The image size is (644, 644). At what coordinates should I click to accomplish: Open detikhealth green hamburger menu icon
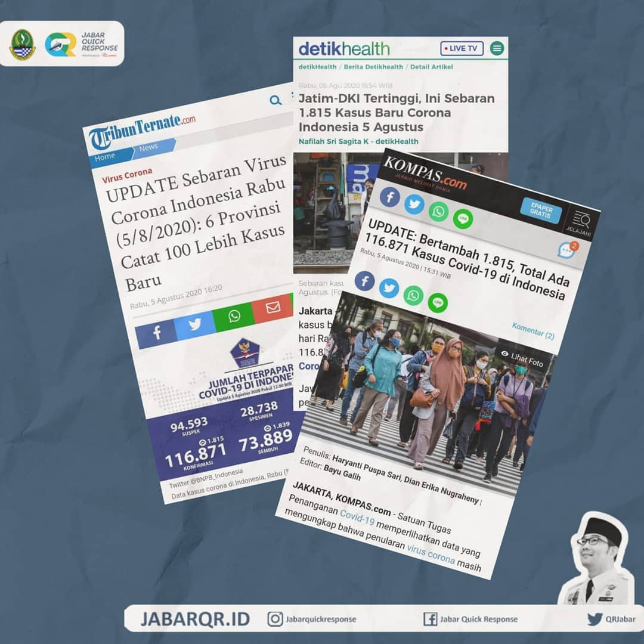pyautogui.click(x=497, y=48)
